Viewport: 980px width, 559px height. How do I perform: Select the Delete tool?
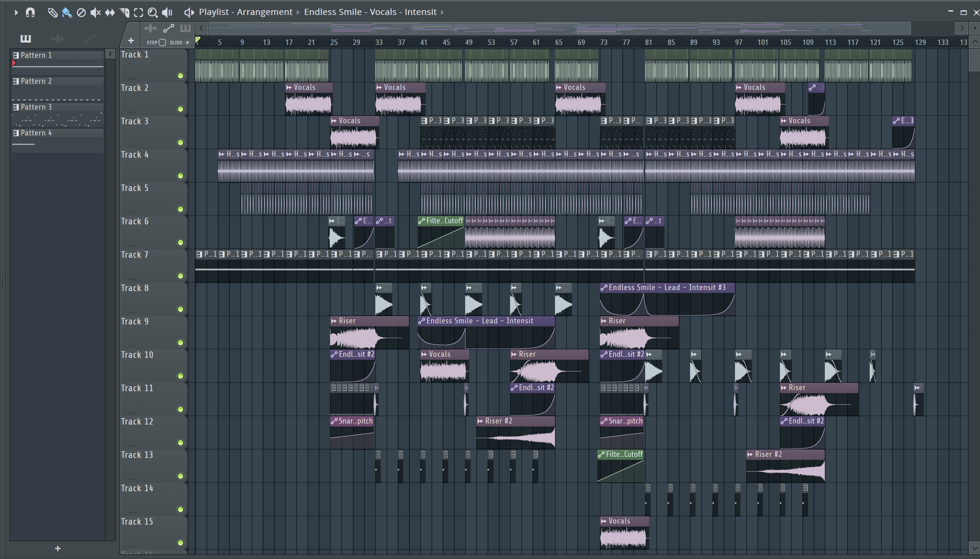(x=81, y=13)
